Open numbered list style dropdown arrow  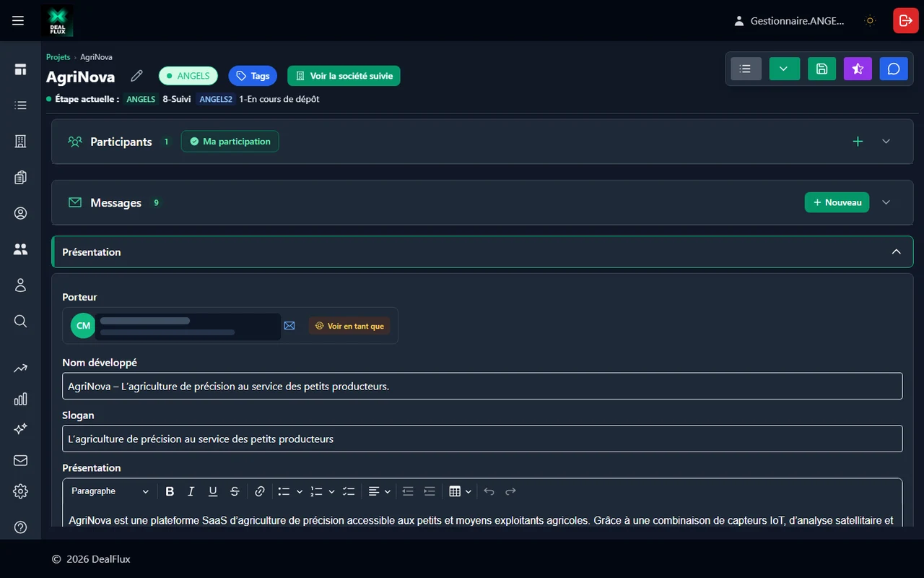[x=332, y=491]
